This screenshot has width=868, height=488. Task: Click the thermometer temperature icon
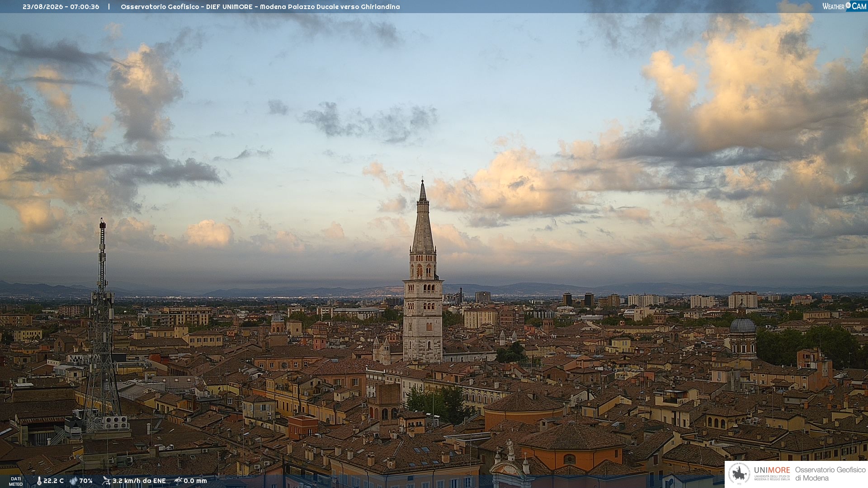tap(39, 481)
